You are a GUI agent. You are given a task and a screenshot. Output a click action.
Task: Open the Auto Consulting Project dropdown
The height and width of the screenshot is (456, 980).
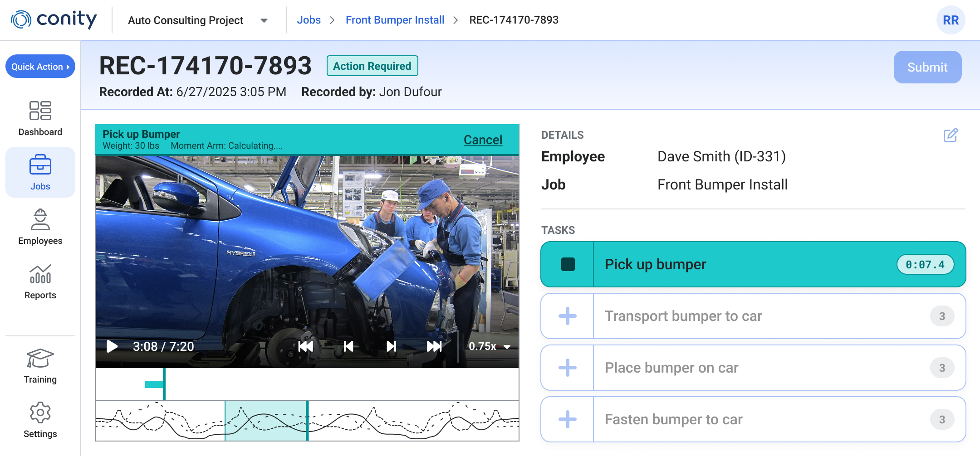pos(198,20)
